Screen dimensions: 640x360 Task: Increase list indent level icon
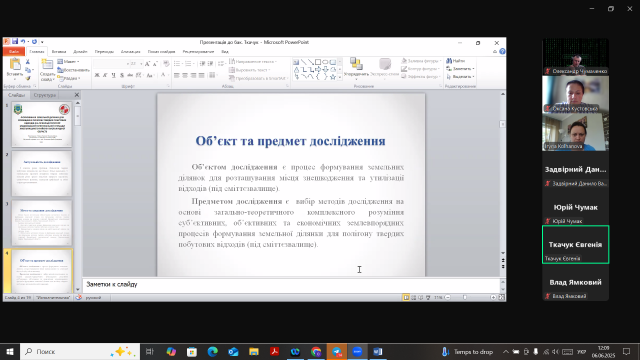coord(210,64)
